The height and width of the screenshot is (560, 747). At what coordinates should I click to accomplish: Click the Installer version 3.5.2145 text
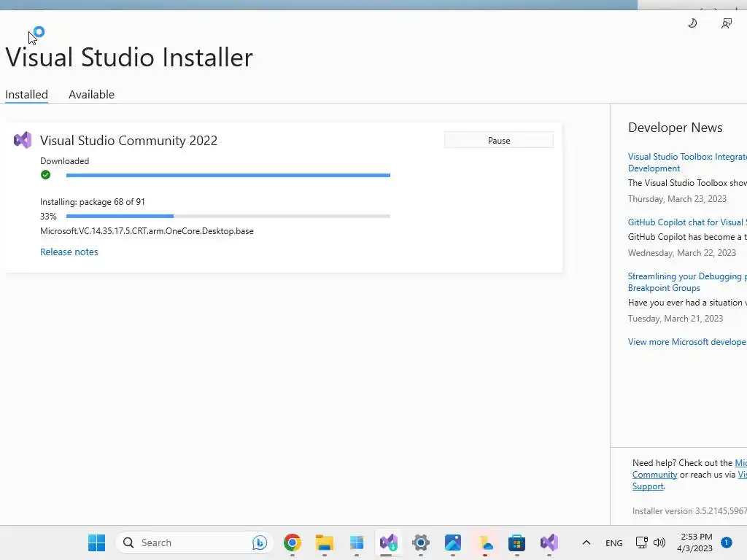[x=689, y=511]
